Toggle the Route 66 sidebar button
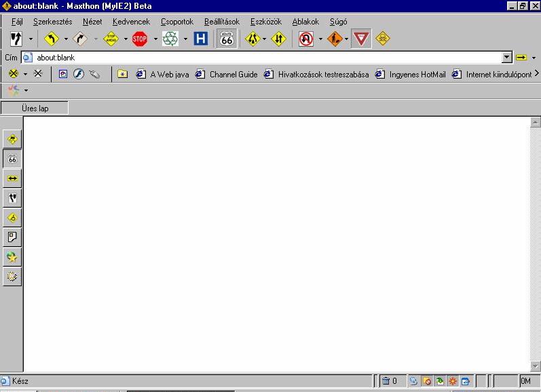The height and width of the screenshot is (392, 541). (x=12, y=159)
